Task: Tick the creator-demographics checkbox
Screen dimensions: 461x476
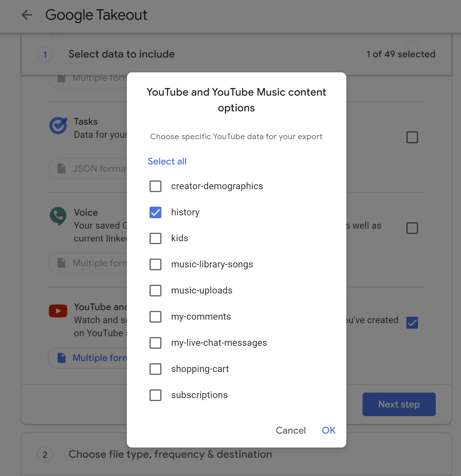Action: click(x=155, y=186)
